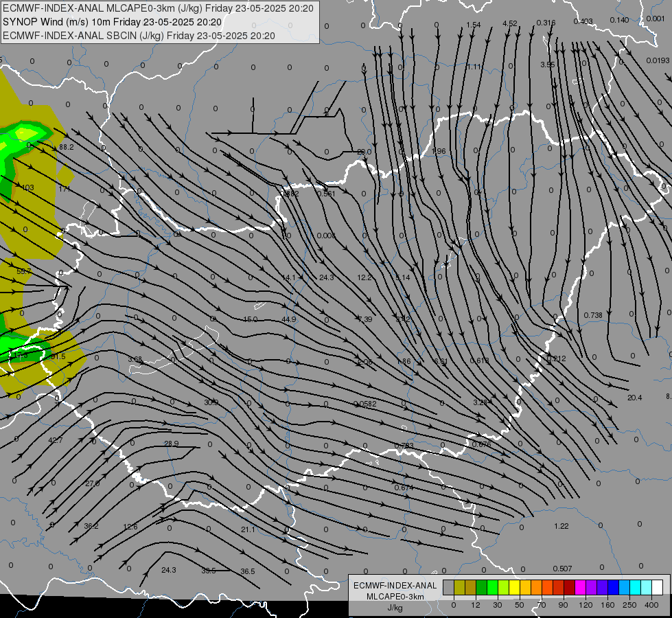
Task: Click the map value 20.0
Action: 364,152
